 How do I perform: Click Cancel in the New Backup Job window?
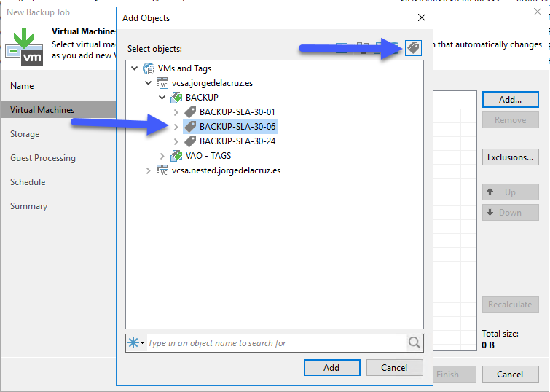click(x=511, y=374)
